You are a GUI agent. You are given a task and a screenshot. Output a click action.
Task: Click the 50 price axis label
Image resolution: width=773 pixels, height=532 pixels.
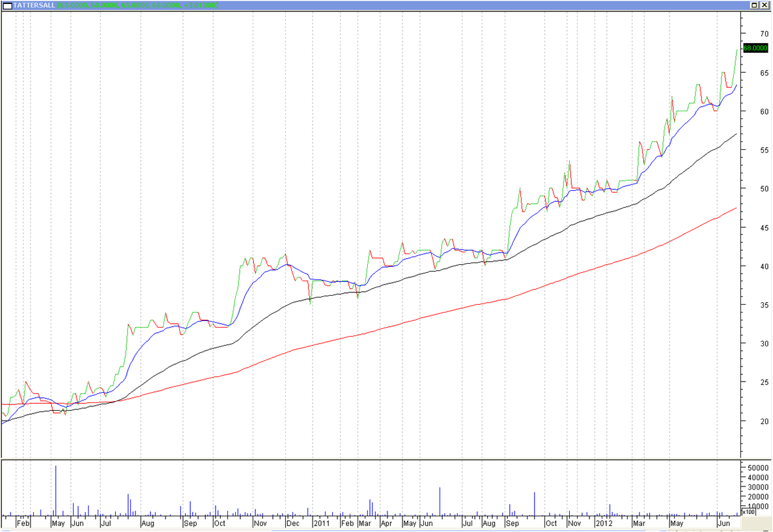coord(764,189)
